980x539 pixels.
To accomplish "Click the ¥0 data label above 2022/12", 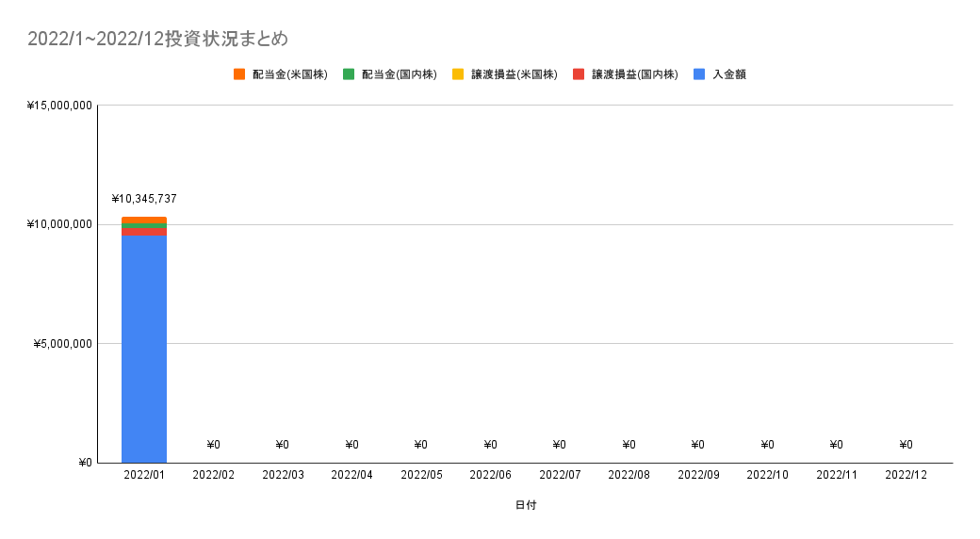I will click(906, 445).
